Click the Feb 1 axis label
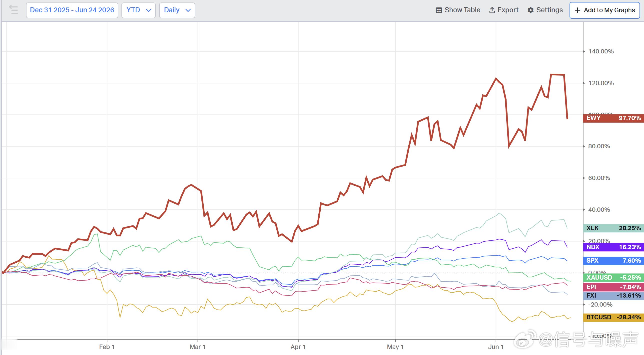This screenshot has width=644, height=355. coord(107,347)
